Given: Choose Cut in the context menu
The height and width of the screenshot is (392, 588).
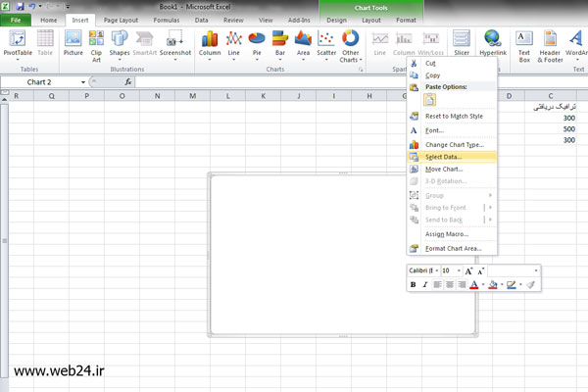Looking at the screenshot, I should click(x=452, y=64).
